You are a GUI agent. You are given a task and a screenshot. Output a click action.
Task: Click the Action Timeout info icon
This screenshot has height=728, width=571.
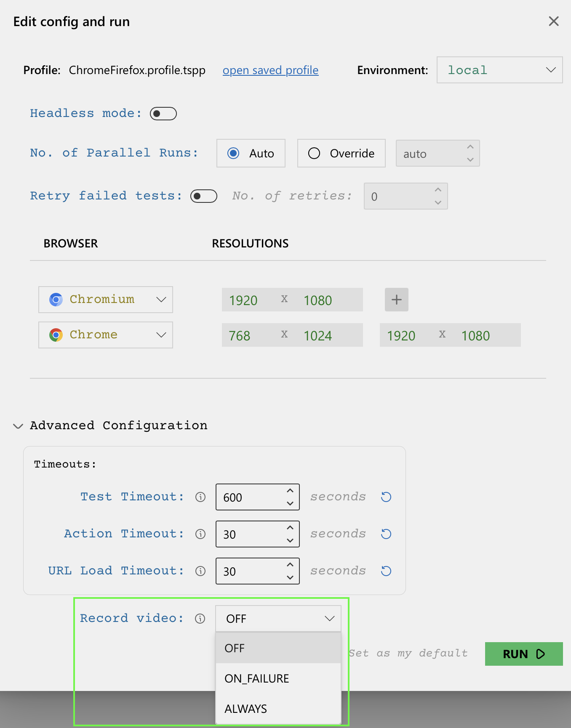pos(200,534)
